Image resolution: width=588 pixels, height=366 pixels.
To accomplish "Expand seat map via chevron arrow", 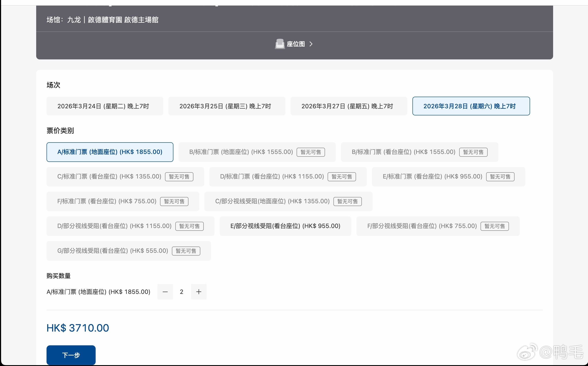I will pyautogui.click(x=311, y=44).
